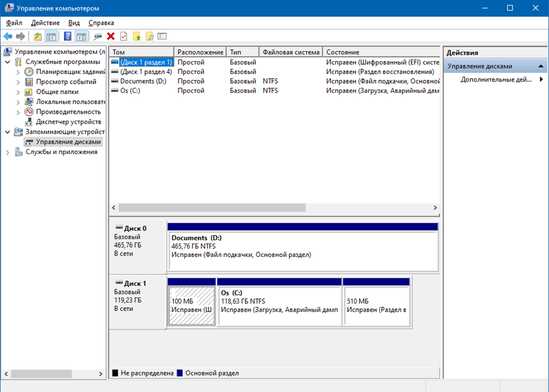Image resolution: width=549 pixels, height=392 pixels.
Task: Click the blue Primary partition legend swatch
Action: pos(179,373)
